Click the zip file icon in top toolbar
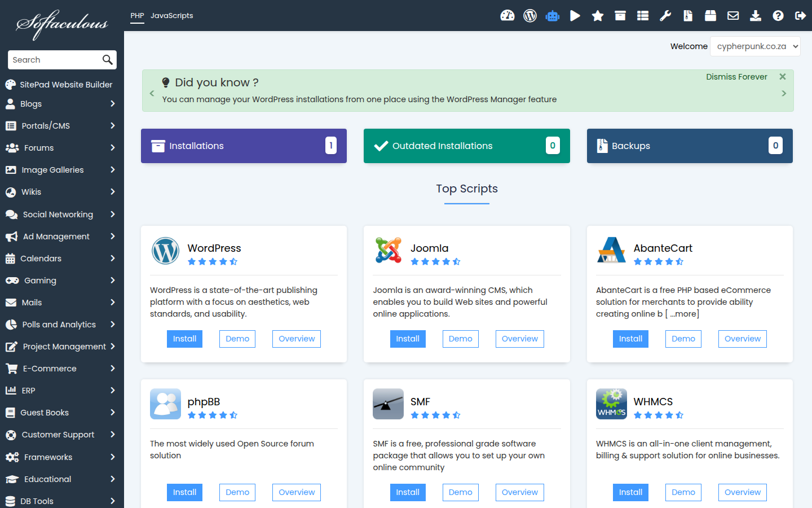812x508 pixels. point(688,16)
